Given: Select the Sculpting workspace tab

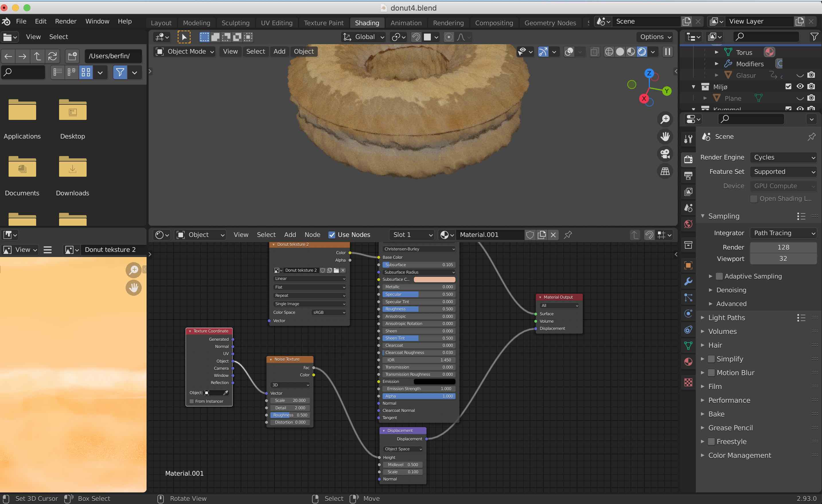Looking at the screenshot, I should click(235, 22).
